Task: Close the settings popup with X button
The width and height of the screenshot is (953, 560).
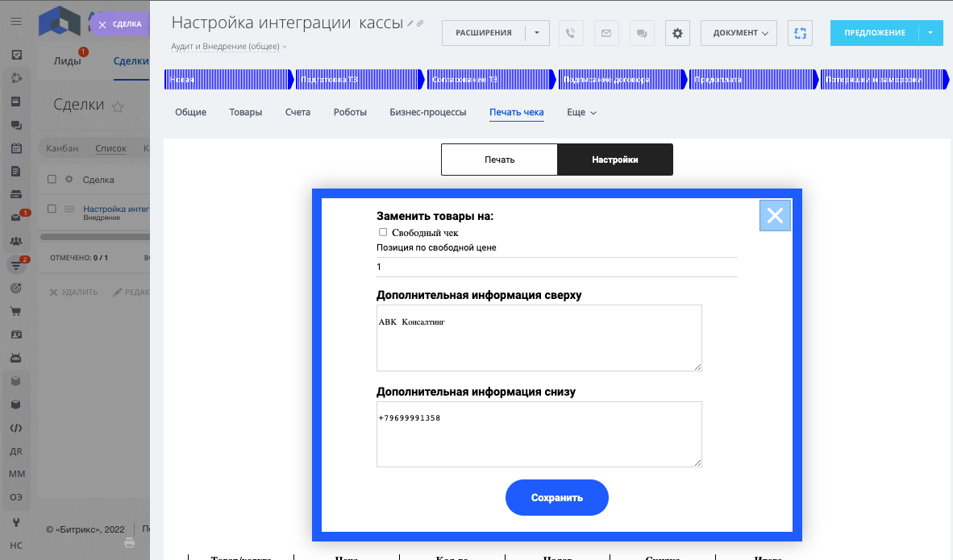Action: (x=775, y=215)
